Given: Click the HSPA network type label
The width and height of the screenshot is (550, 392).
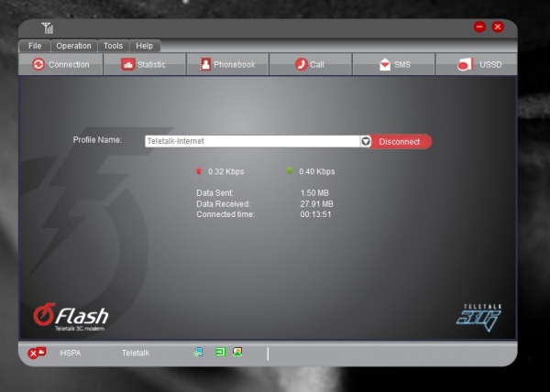Looking at the screenshot, I should click(x=71, y=353).
